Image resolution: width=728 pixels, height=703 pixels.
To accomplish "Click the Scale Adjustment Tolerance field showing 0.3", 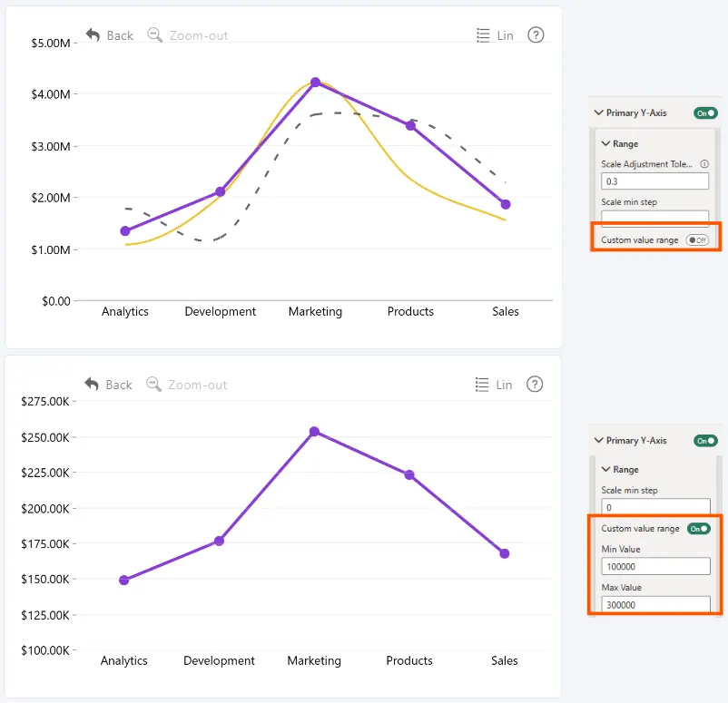I will pyautogui.click(x=654, y=181).
